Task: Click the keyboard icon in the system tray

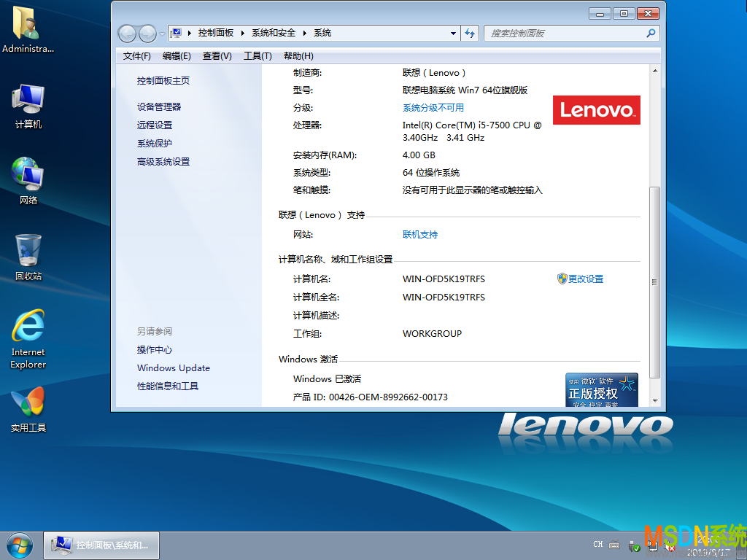Action: point(614,545)
